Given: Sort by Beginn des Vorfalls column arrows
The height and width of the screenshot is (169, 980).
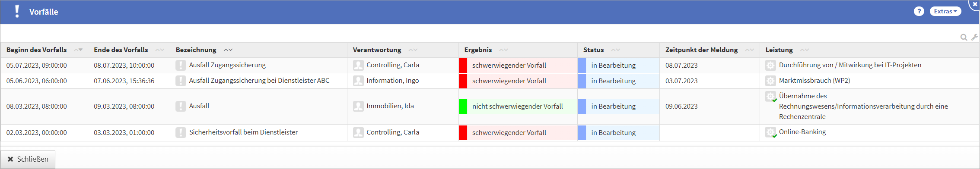Looking at the screenshot, I should (78, 50).
